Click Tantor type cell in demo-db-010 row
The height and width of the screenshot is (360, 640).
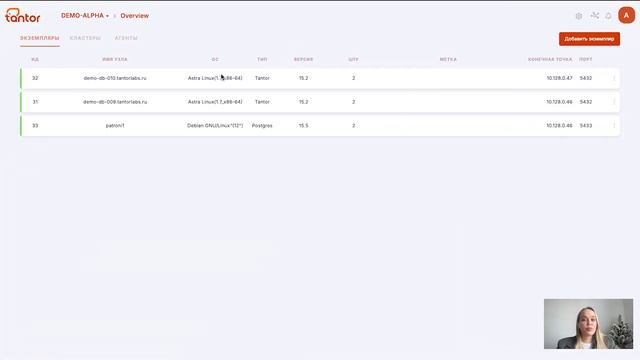(x=262, y=78)
